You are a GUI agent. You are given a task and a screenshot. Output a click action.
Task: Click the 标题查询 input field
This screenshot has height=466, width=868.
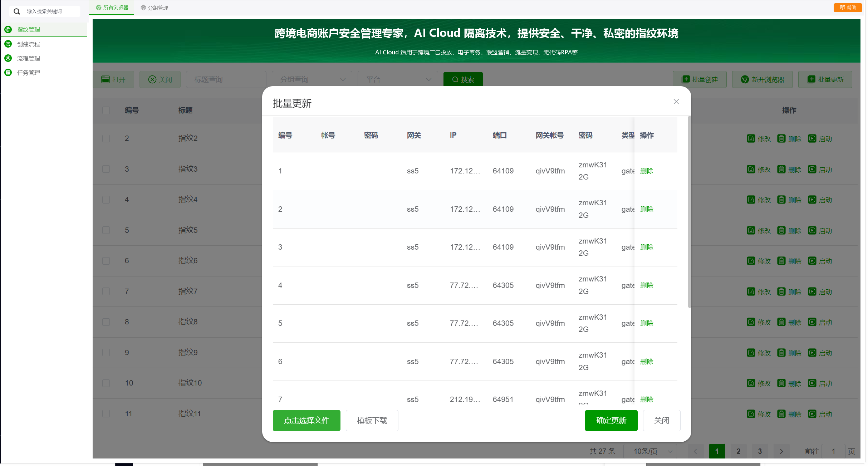[x=226, y=79]
